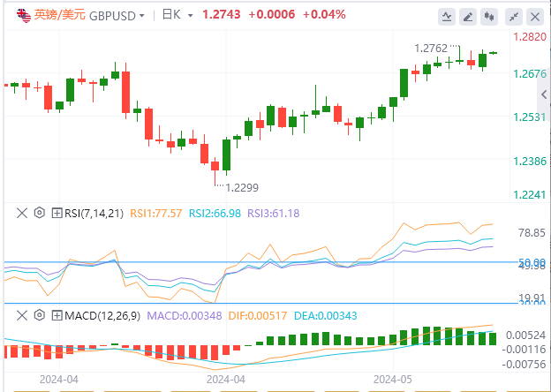Screen dimensions: 551x392
Task: Click the 2024-05 date axis label
Action: tap(393, 380)
